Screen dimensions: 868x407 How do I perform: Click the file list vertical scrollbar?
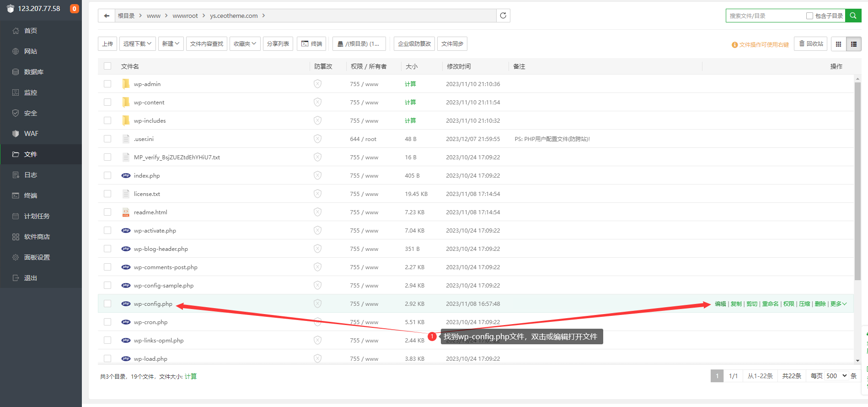pyautogui.click(x=857, y=181)
